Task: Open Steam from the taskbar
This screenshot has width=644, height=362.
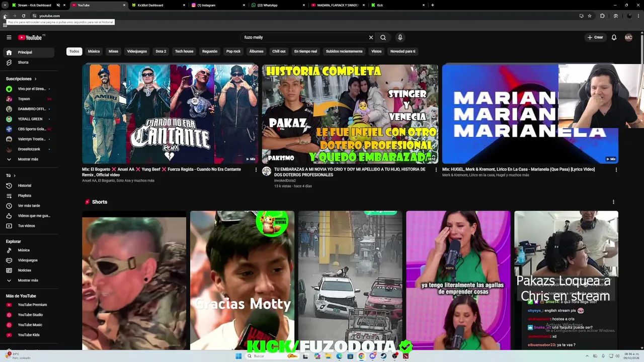Action: tap(383, 356)
